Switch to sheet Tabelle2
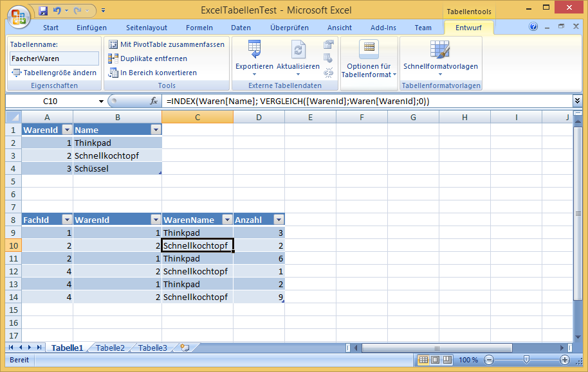This screenshot has width=588, height=372. [x=110, y=348]
